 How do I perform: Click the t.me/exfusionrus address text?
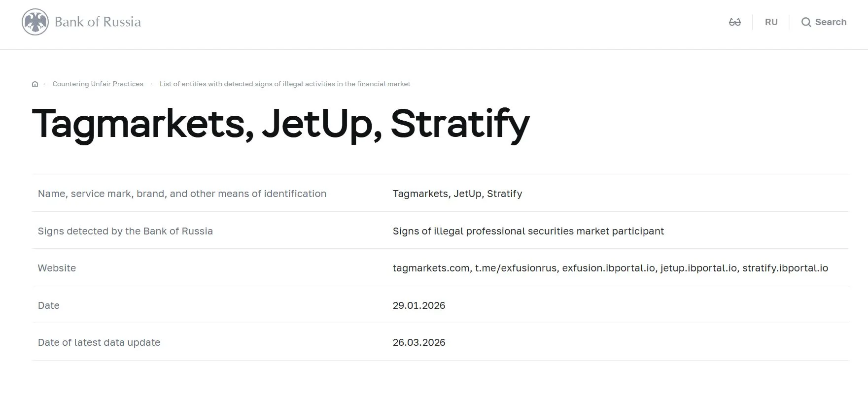516,268
